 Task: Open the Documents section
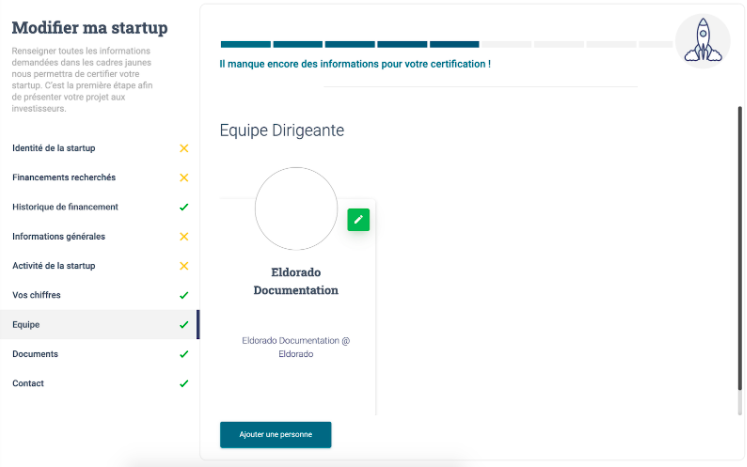pyautogui.click(x=100, y=354)
